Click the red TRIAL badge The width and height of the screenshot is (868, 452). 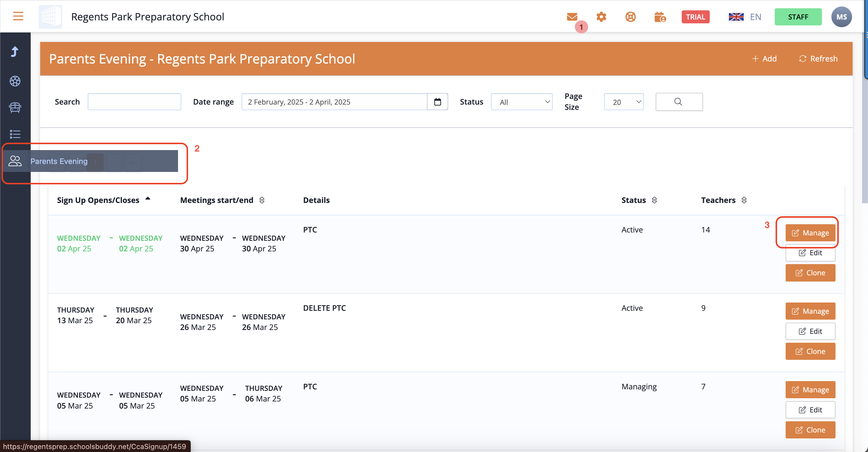(x=696, y=17)
